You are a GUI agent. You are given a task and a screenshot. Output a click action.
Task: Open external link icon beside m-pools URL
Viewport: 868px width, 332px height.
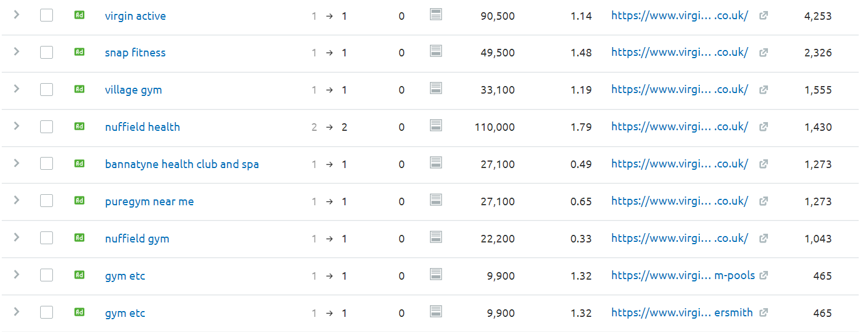click(764, 276)
